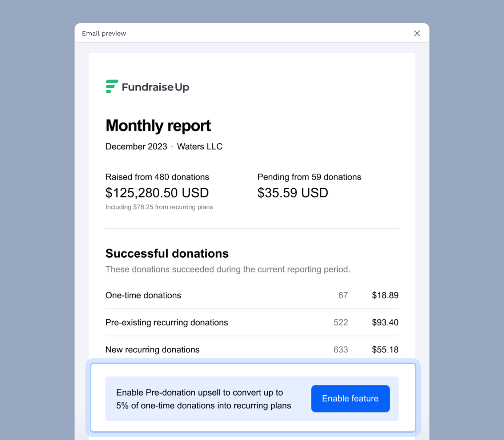Click the green Fundraise Up logo icon
Viewport: 504px width, 440px height.
pyautogui.click(x=112, y=86)
